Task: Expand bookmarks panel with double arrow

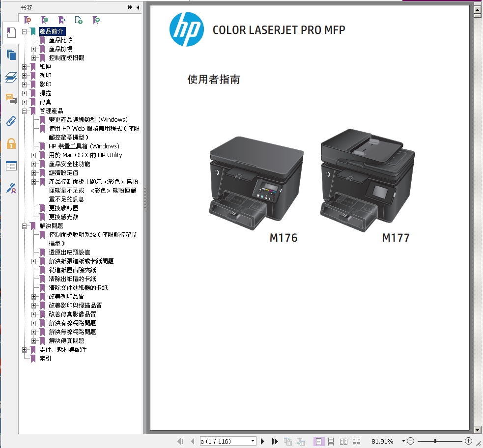Action: pyautogui.click(x=130, y=7)
